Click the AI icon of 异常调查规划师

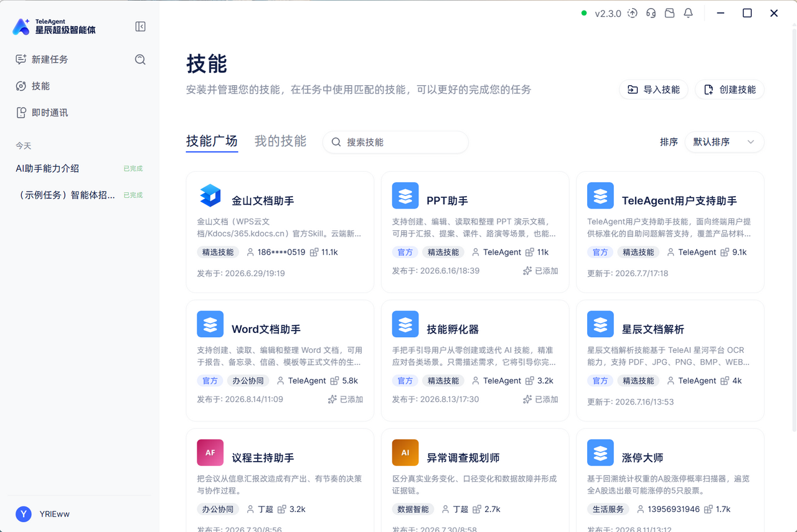405,453
